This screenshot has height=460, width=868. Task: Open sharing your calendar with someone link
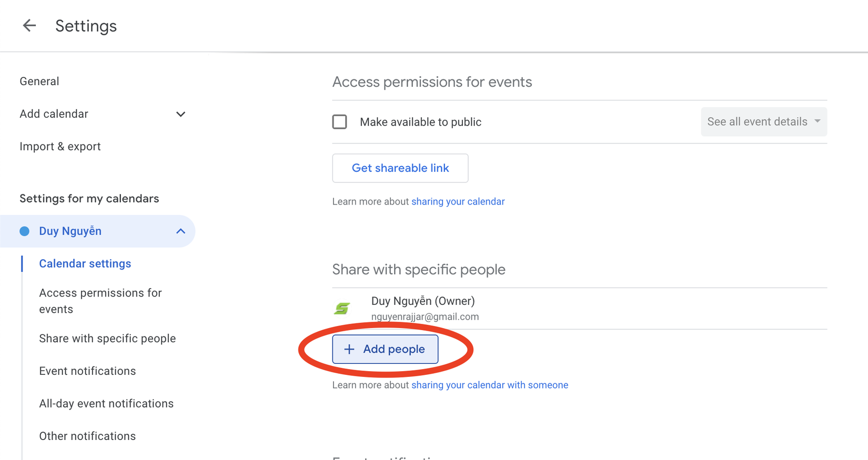(x=489, y=385)
